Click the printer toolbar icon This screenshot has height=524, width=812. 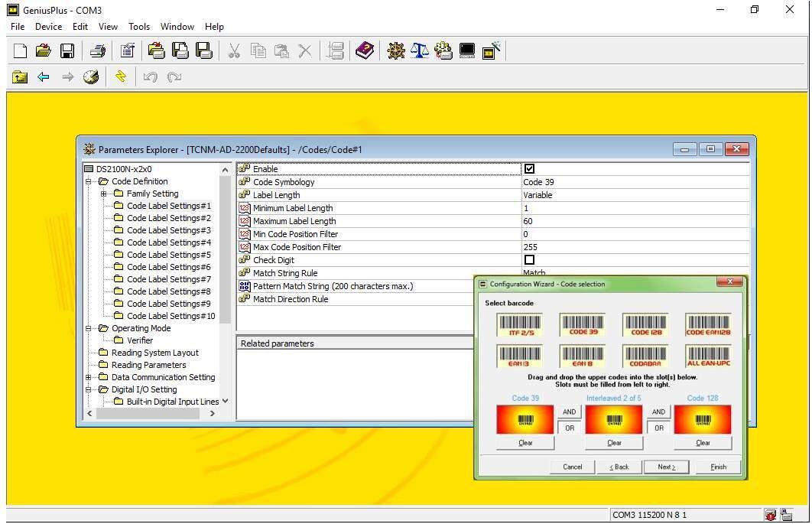click(98, 50)
